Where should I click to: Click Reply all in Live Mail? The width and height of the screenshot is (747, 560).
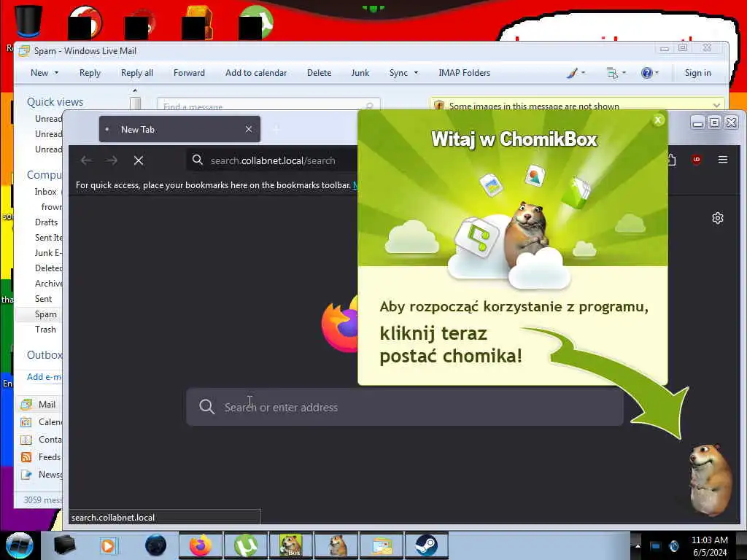point(136,73)
